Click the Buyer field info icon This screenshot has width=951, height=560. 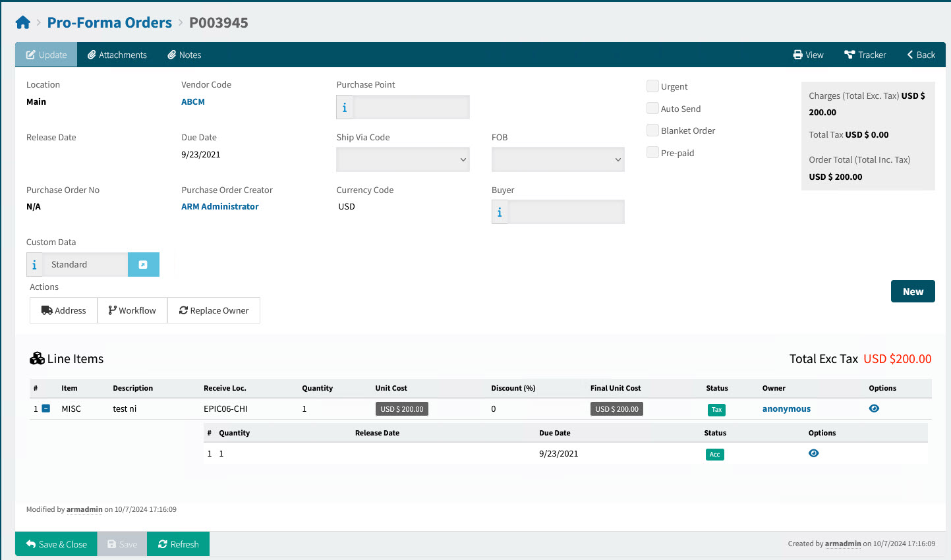(500, 212)
